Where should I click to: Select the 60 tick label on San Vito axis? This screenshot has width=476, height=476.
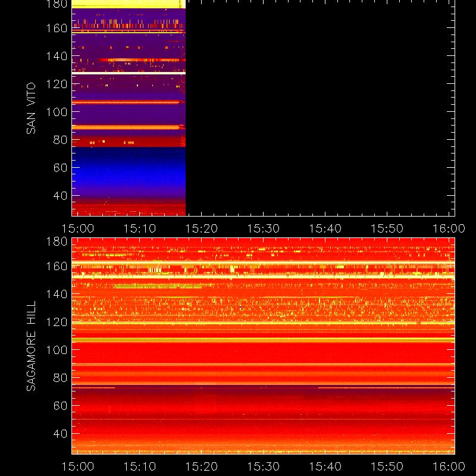[x=61, y=168]
